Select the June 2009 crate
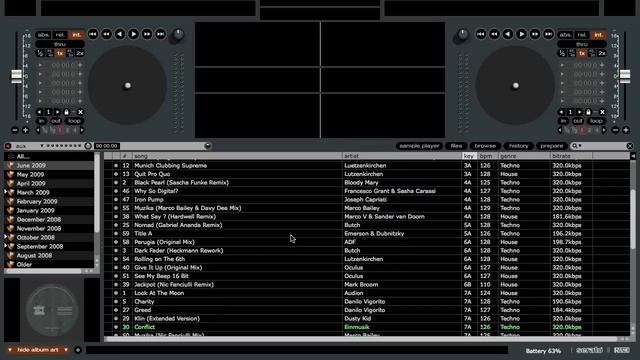This screenshot has width=640, height=360. 49,165
